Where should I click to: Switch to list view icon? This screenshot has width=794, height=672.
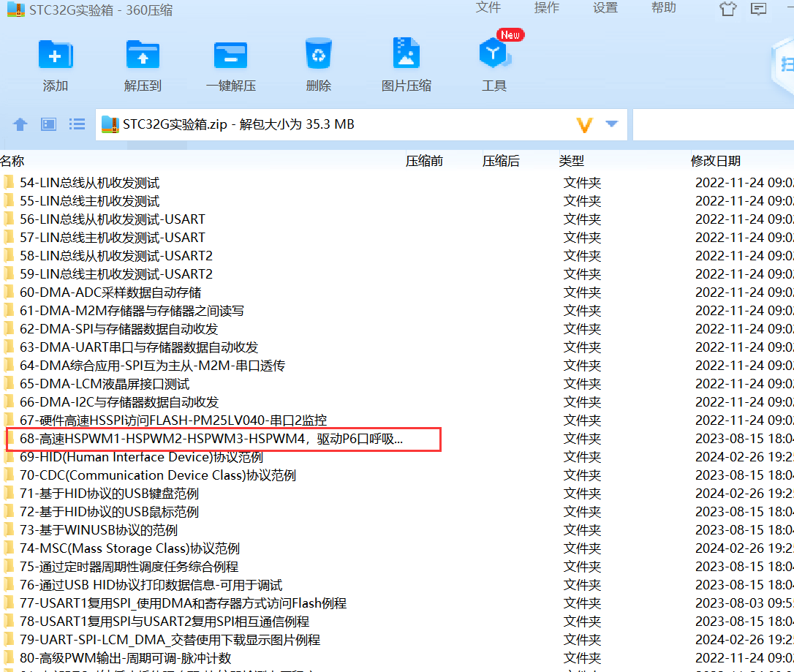77,124
